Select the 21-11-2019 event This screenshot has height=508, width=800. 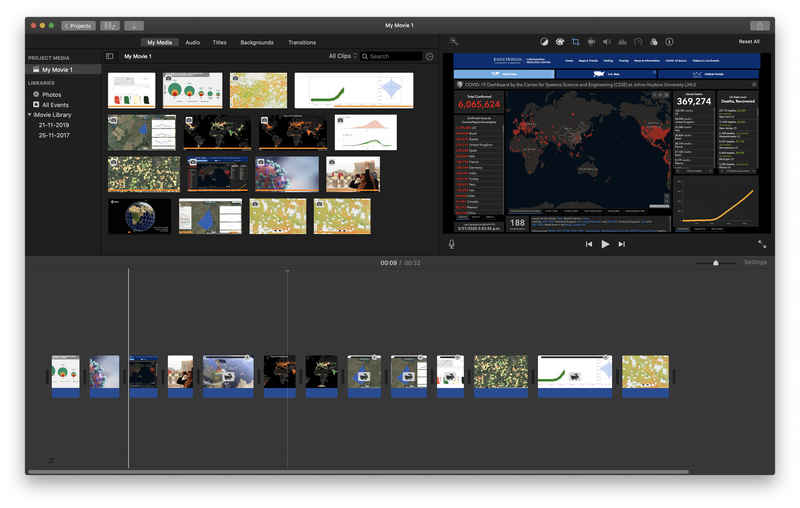click(x=53, y=125)
